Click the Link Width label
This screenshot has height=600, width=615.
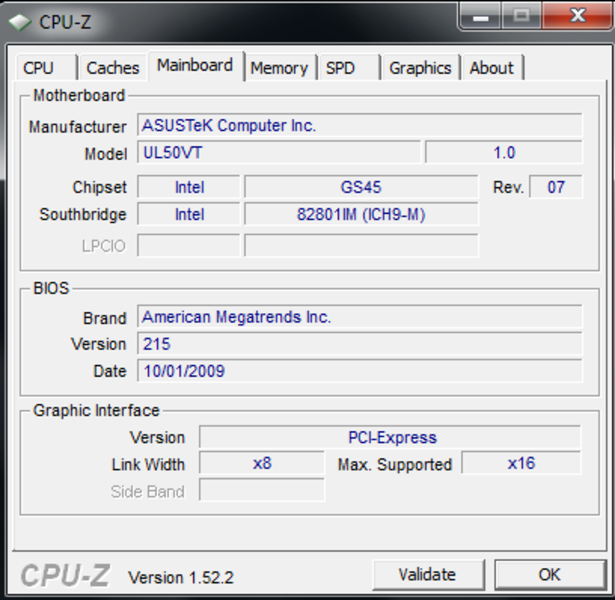coord(148,465)
